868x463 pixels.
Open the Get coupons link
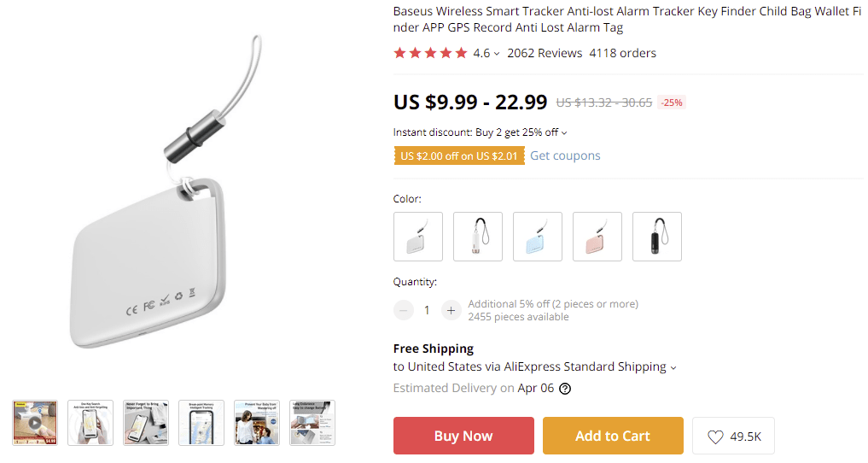point(565,155)
